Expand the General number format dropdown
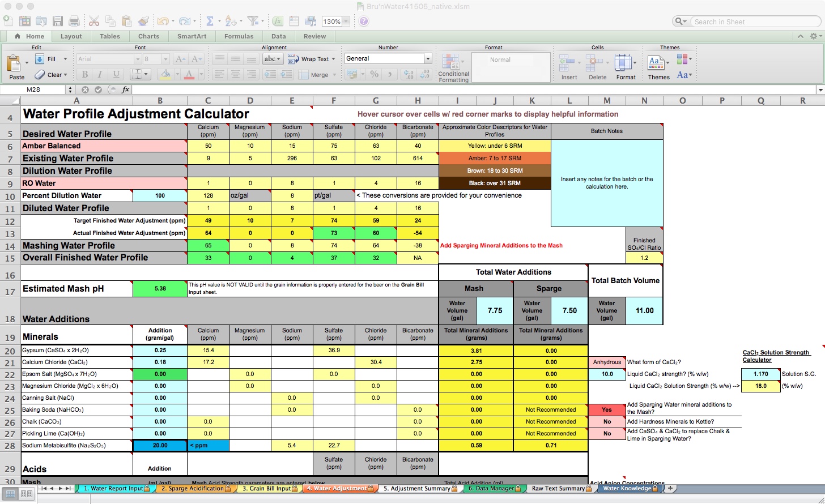Viewport: 825px width, 504px height. point(428,58)
